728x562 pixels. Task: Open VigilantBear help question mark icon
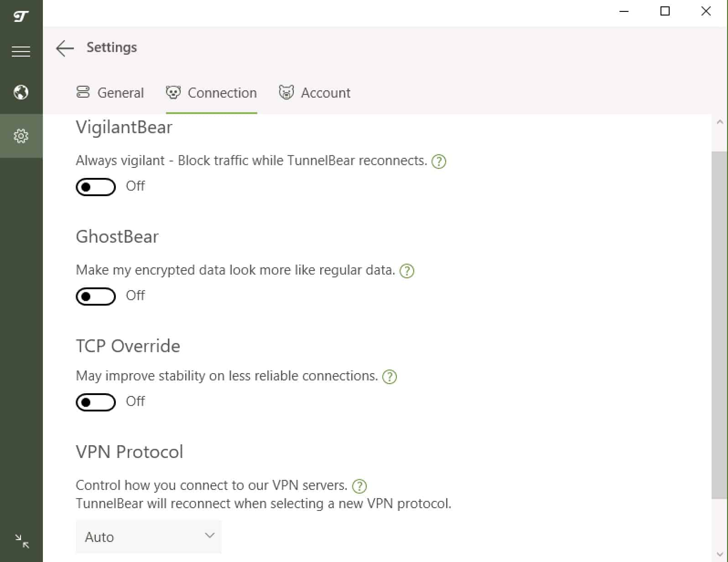click(x=439, y=161)
